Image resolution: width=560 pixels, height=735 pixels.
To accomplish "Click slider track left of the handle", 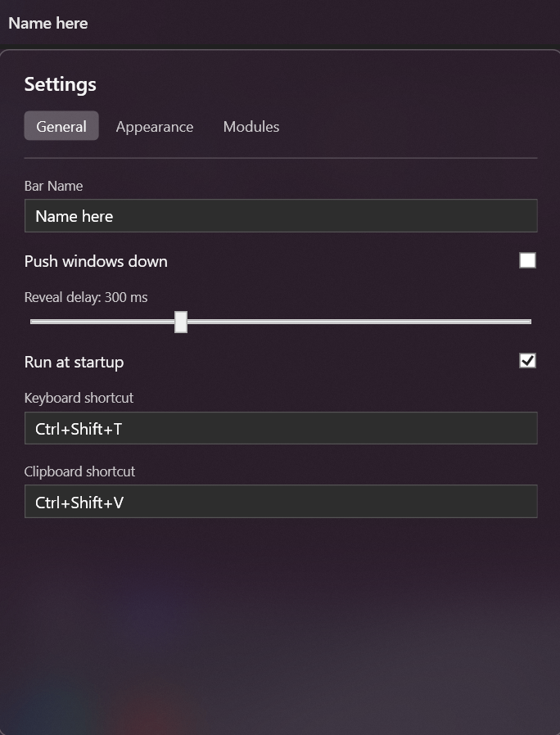I will [x=98, y=322].
